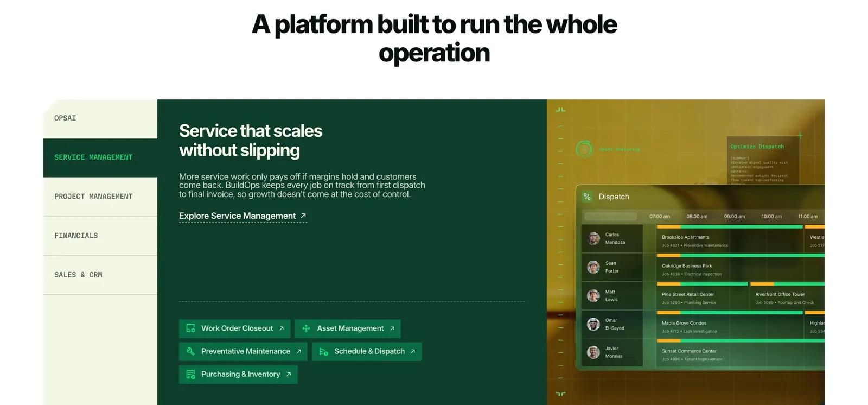This screenshot has width=868, height=405.
Task: Open the Financials tab
Action: (x=100, y=236)
